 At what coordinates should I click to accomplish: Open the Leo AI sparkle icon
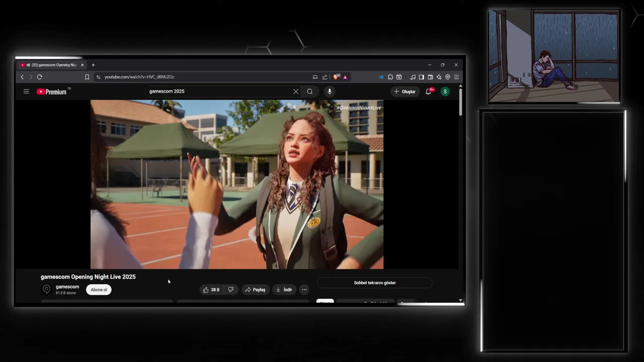(x=439, y=77)
